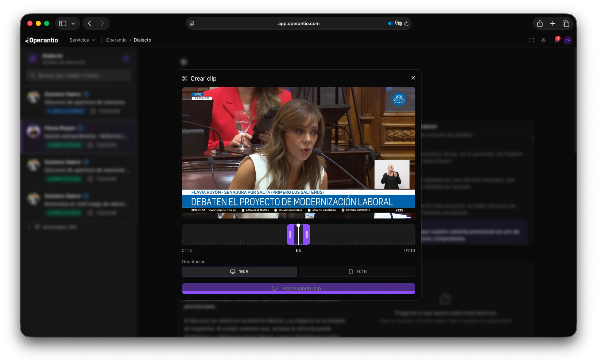
Task: Go to Operantio breadcrumb link
Action: pyautogui.click(x=116, y=40)
